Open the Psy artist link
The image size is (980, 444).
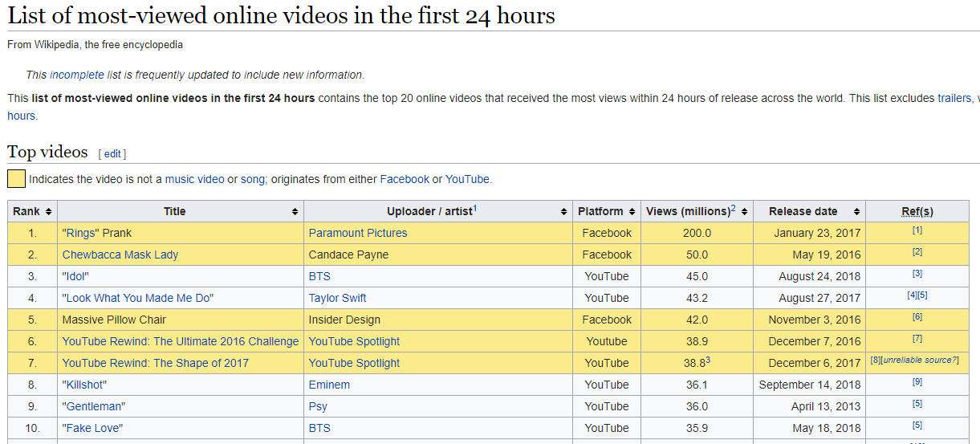pos(318,406)
